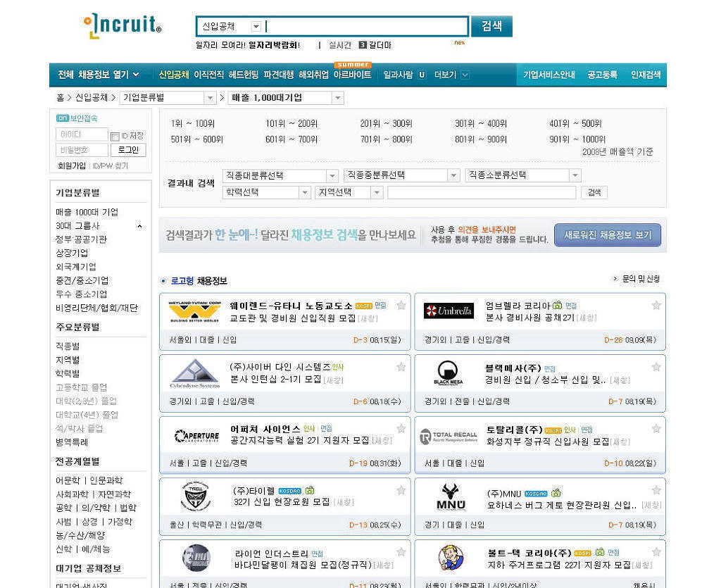The image size is (721, 588).
Task: Favorite the 라이언 인더스트리 listing star
Action: point(401,551)
